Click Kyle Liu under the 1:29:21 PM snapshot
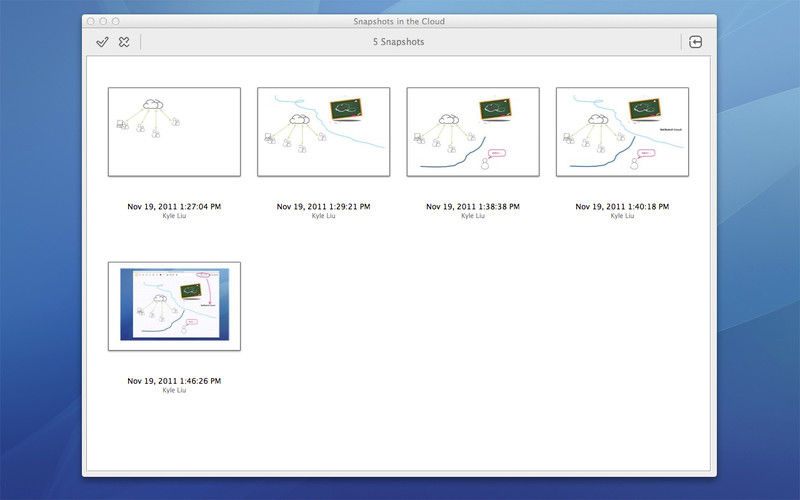 (x=323, y=216)
